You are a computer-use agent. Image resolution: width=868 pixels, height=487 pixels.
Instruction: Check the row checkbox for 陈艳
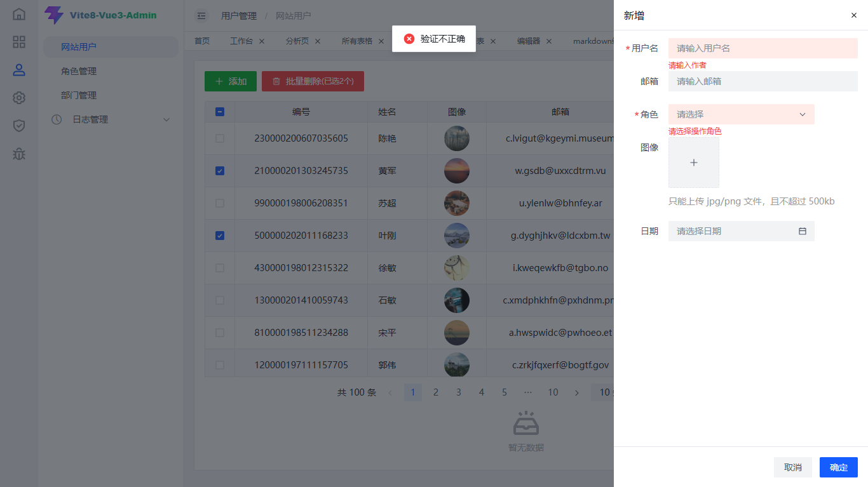coord(220,138)
